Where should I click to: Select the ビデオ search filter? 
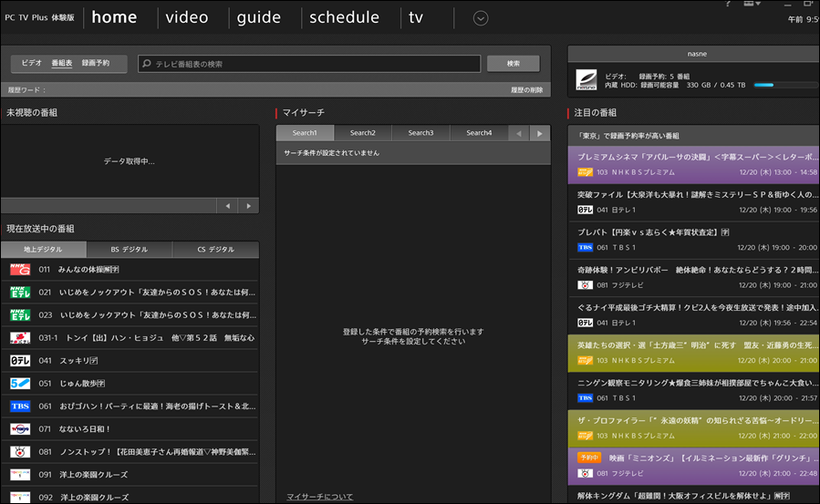(x=31, y=63)
